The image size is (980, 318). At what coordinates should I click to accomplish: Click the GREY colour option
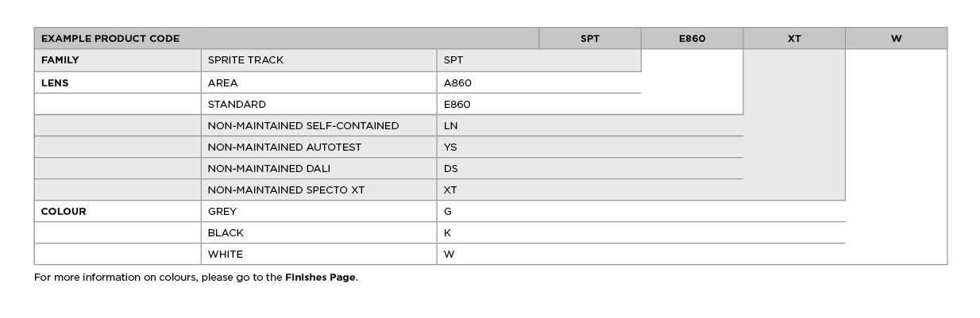(222, 212)
